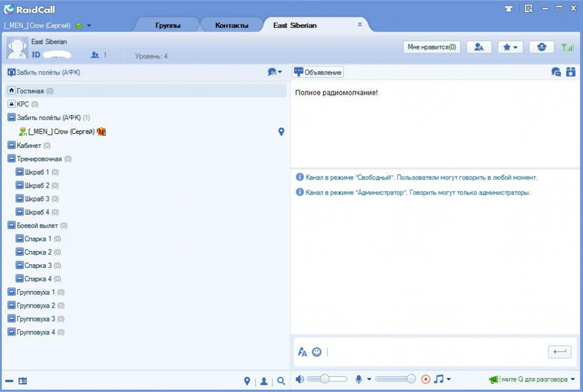Click the East Siberian group avatar
583x392 pixels.
tap(17, 48)
